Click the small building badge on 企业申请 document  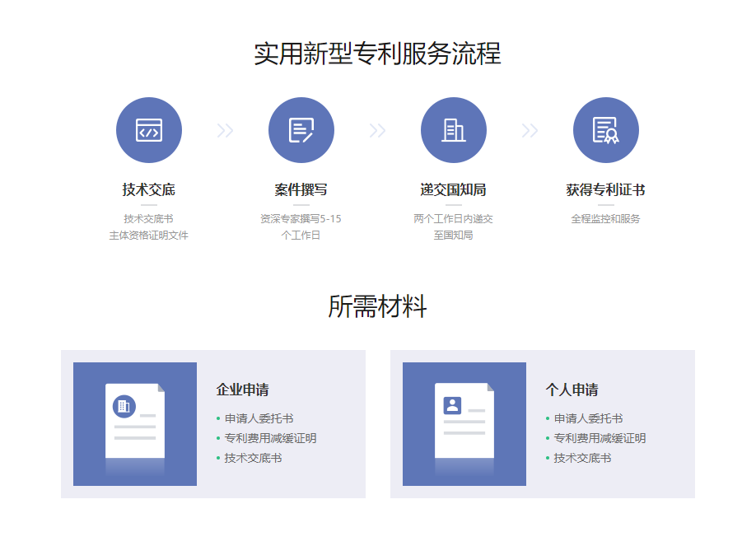pos(124,407)
